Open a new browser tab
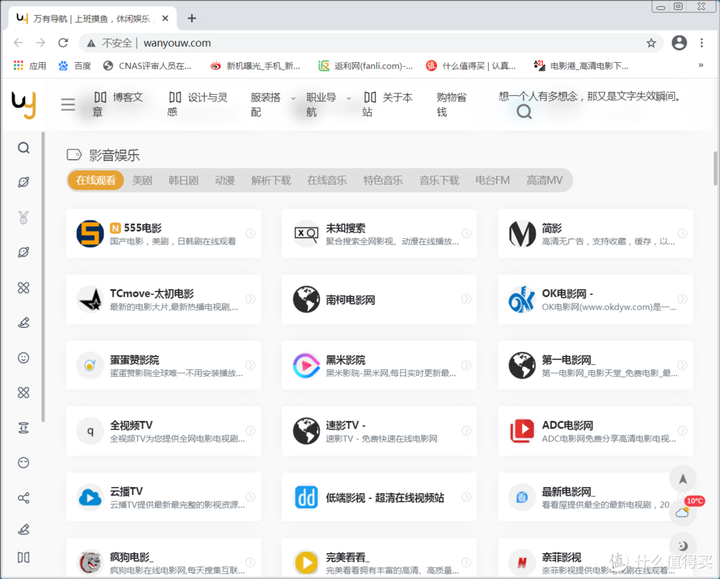 click(x=192, y=18)
